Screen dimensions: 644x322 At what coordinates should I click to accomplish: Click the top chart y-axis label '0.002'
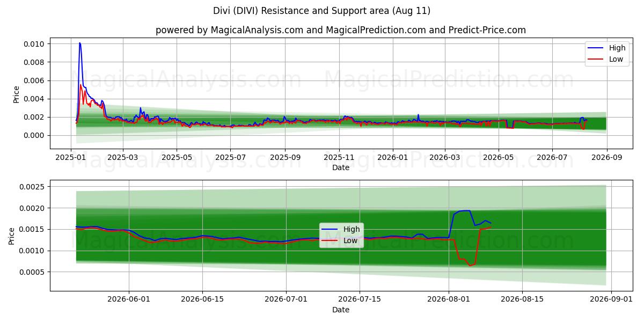[x=34, y=117]
